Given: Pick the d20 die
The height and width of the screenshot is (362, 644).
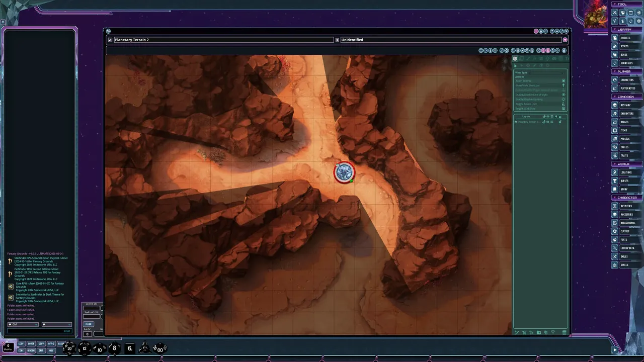Looking at the screenshot, I should point(69,348).
